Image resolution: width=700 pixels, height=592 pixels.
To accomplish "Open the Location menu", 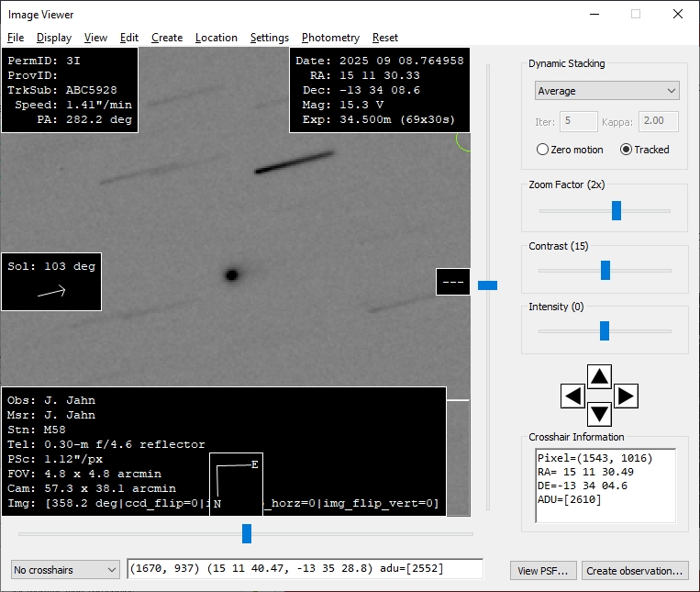I will [216, 38].
